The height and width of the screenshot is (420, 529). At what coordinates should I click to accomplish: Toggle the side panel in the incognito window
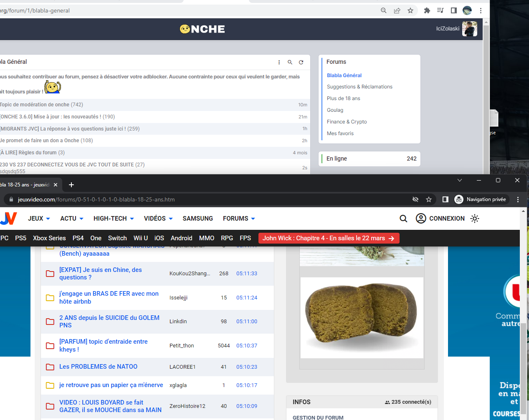point(445,199)
